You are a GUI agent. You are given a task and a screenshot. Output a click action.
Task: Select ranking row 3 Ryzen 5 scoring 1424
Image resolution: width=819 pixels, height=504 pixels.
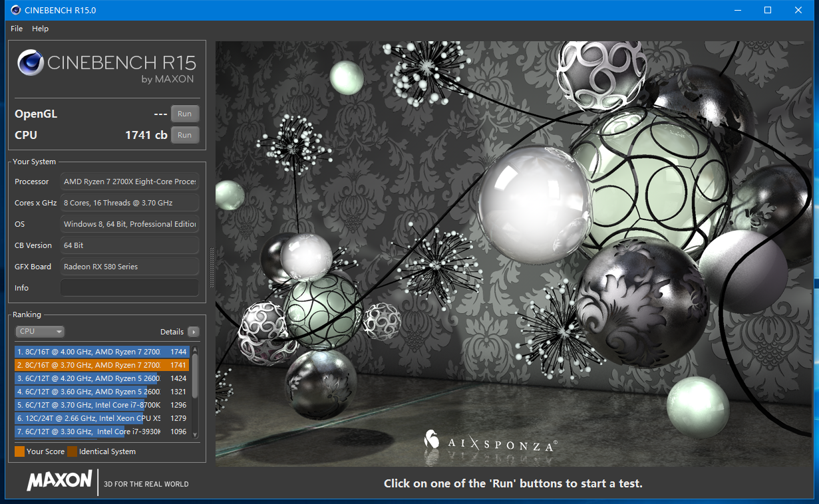click(x=102, y=378)
